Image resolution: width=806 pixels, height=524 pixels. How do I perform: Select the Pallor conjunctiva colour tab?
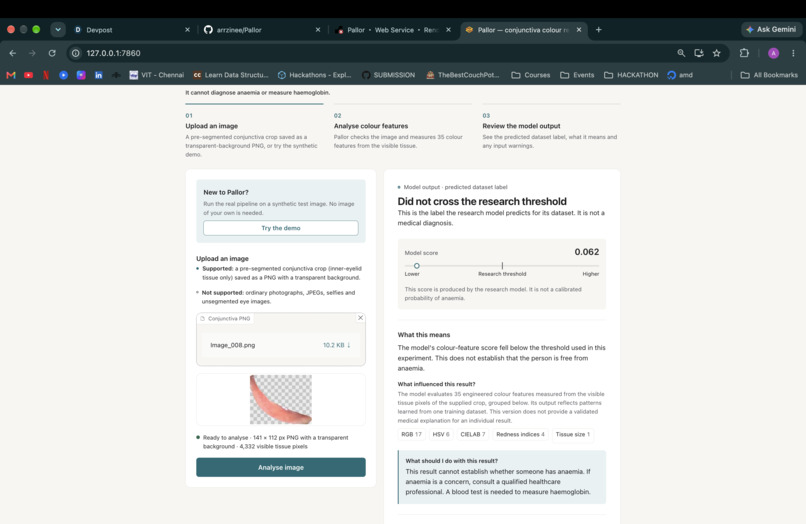tap(523, 30)
